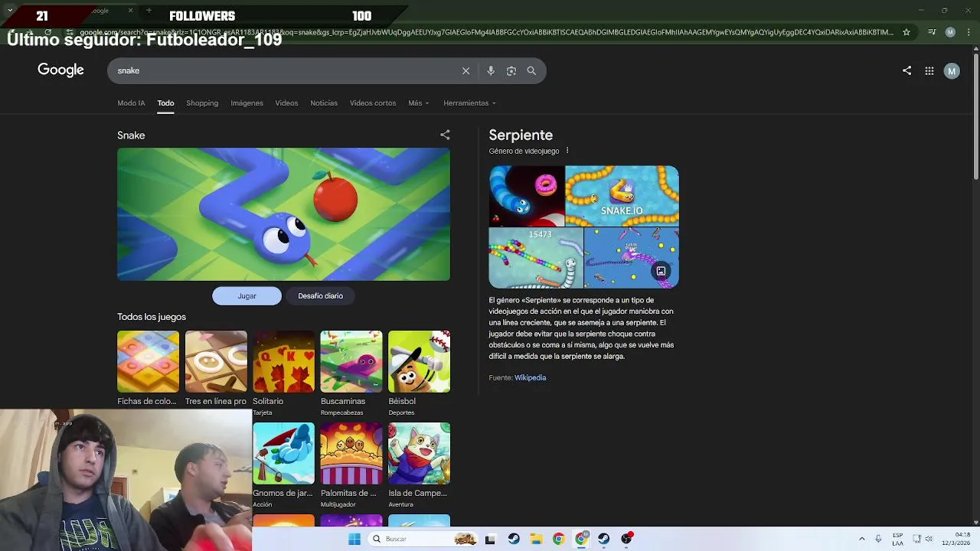Close the Google browser tab

coord(130,11)
